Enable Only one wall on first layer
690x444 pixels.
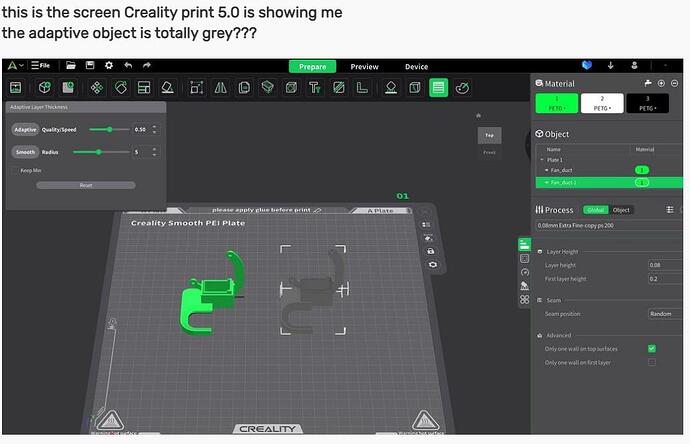pos(652,362)
